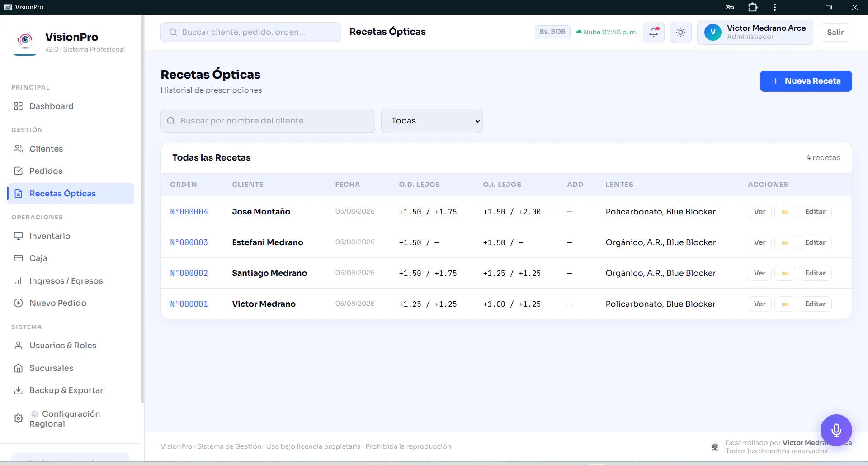Open the Dashboard sidebar item
The width and height of the screenshot is (868, 465).
pyautogui.click(x=71, y=106)
